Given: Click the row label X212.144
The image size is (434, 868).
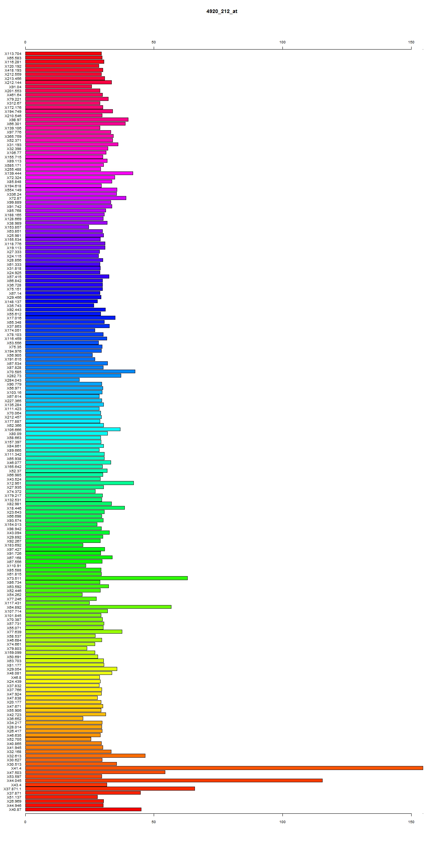Looking at the screenshot, I should 13,82.
